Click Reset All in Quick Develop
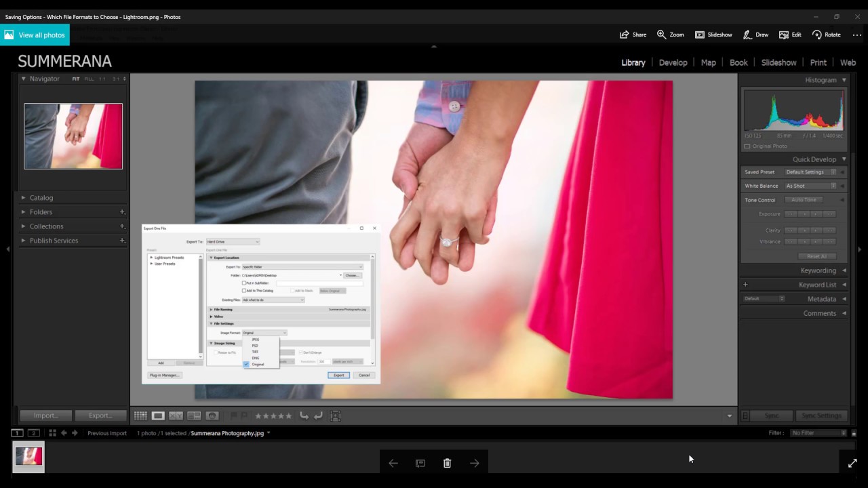This screenshot has height=488, width=868. coord(817,256)
